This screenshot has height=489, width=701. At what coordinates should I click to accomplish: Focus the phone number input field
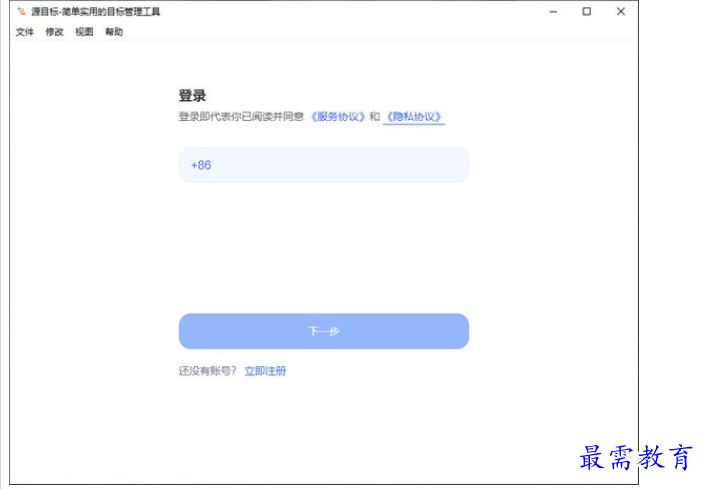coord(324,165)
